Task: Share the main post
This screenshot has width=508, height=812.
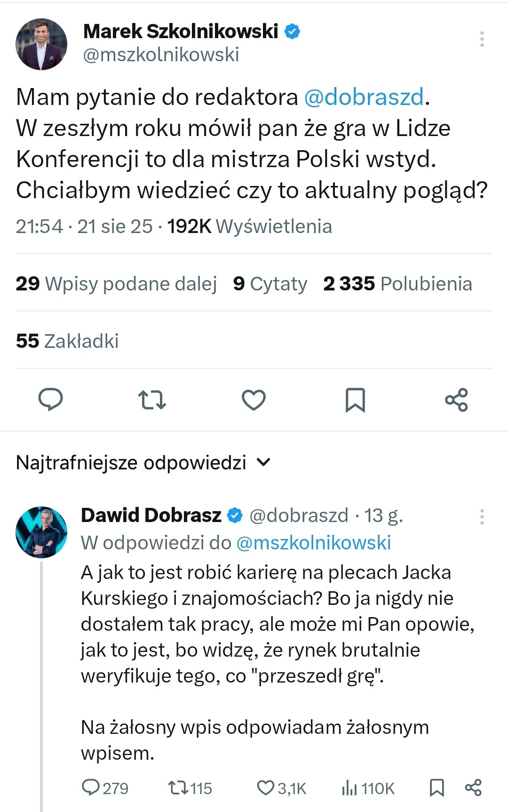Action: pyautogui.click(x=456, y=400)
